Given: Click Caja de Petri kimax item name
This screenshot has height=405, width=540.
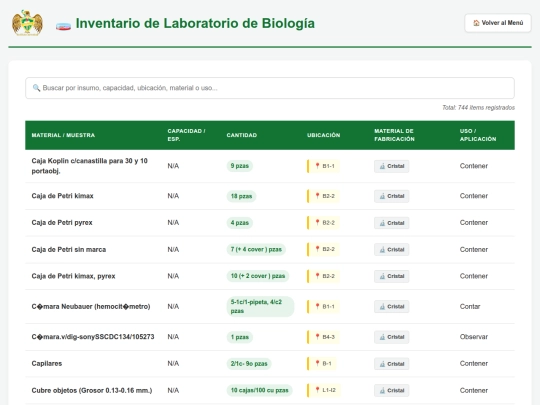Looking at the screenshot, I should (62, 196).
